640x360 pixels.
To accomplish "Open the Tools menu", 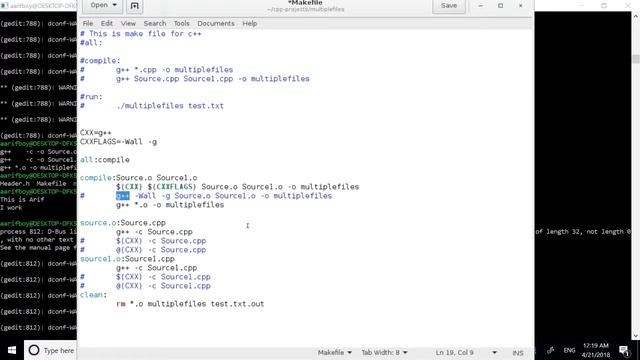I will (x=181, y=23).
